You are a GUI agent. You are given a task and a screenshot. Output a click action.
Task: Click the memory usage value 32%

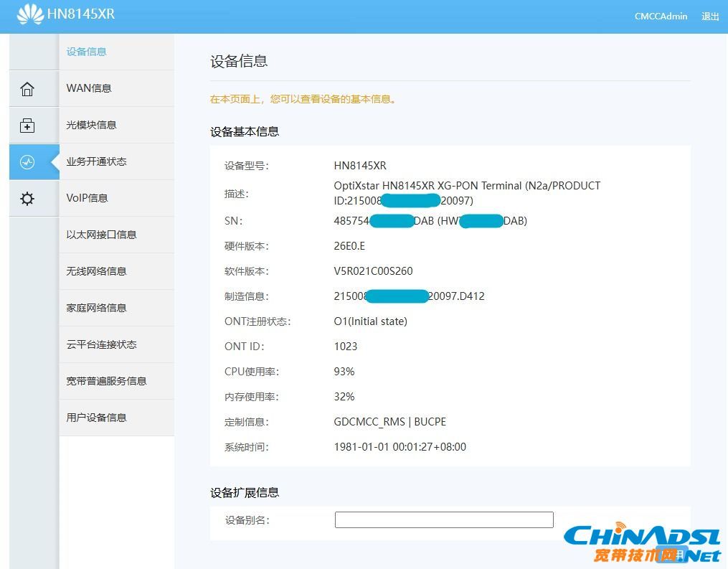(x=344, y=397)
